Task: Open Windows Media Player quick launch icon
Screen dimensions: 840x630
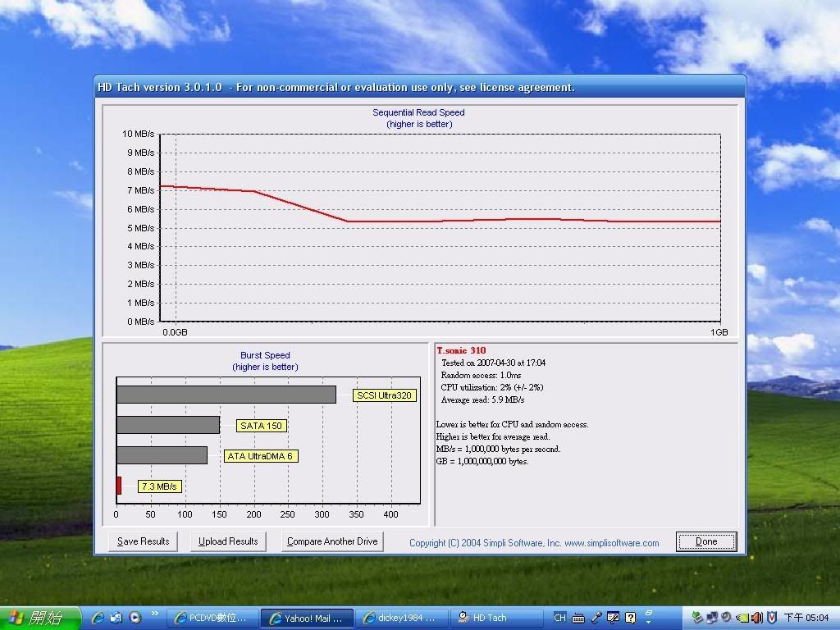Action: click(x=135, y=618)
